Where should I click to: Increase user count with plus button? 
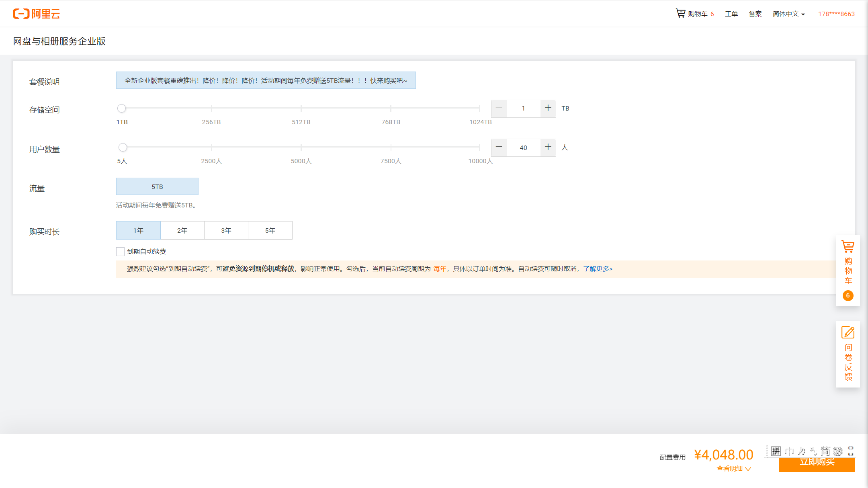coord(548,147)
